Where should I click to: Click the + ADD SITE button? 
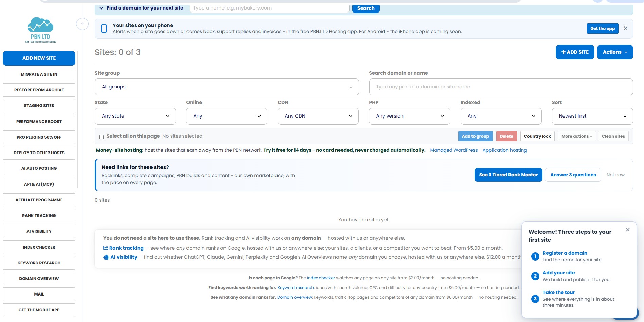pos(575,52)
